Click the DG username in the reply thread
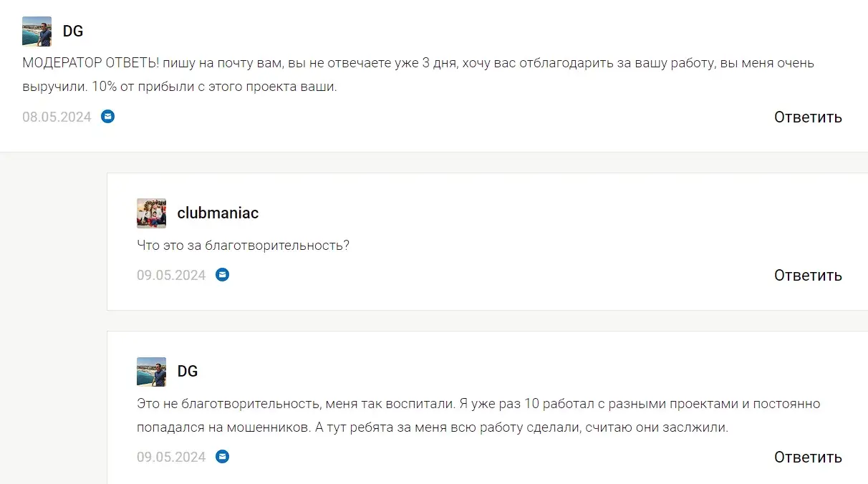 point(188,371)
